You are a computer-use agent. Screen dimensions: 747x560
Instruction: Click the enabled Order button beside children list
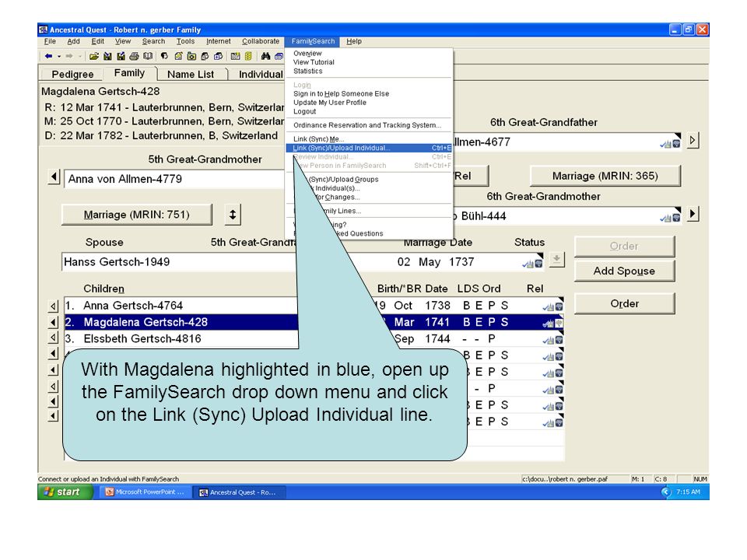(x=624, y=304)
